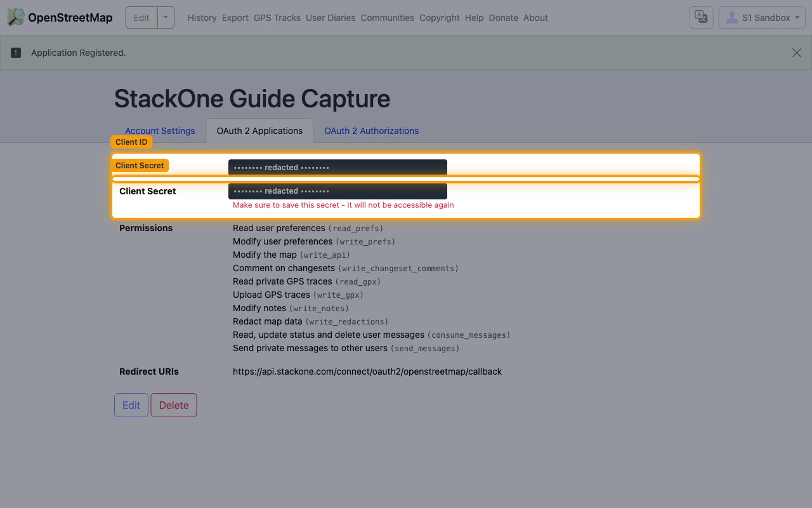Expand the Edit dropdown arrow
This screenshot has width=812, height=508.
(165, 18)
